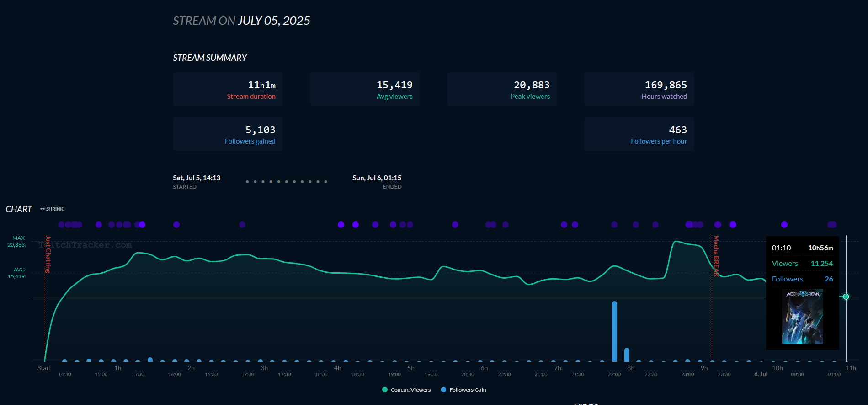The image size is (868, 405).
Task: Click the '01:00' time tick label
Action: coord(834,375)
